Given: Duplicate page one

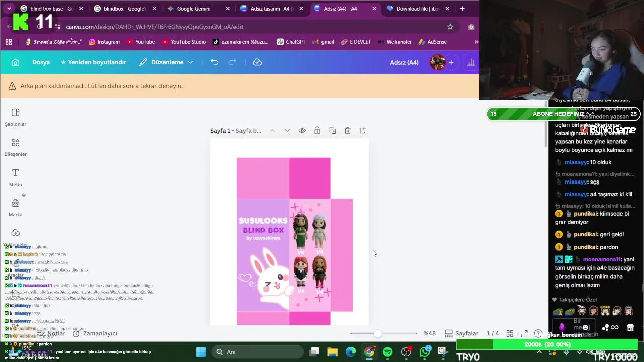Looking at the screenshot, I should (333, 131).
